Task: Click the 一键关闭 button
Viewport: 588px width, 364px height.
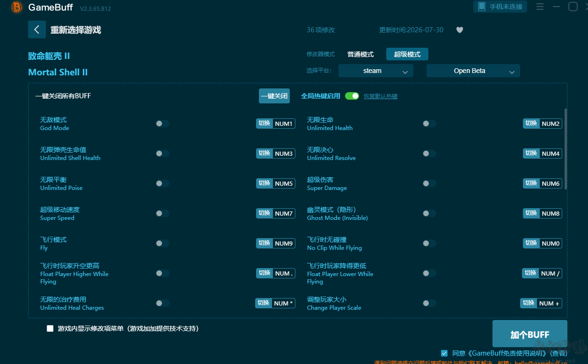Action: point(274,96)
